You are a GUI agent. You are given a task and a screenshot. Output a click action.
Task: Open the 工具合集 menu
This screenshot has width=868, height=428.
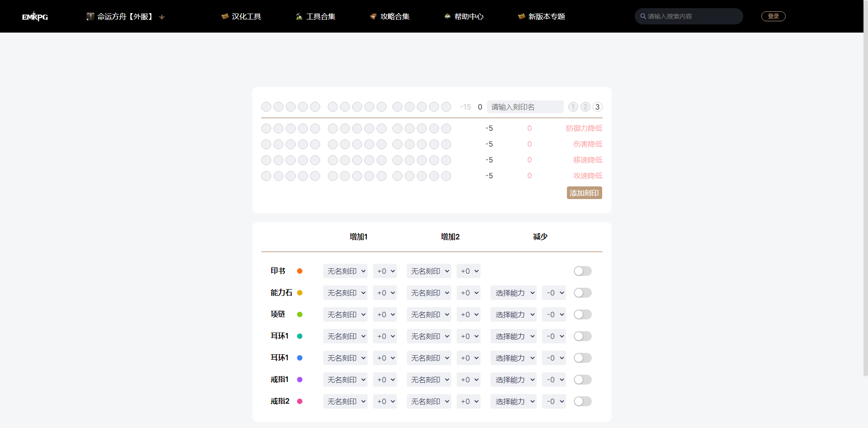pos(321,16)
